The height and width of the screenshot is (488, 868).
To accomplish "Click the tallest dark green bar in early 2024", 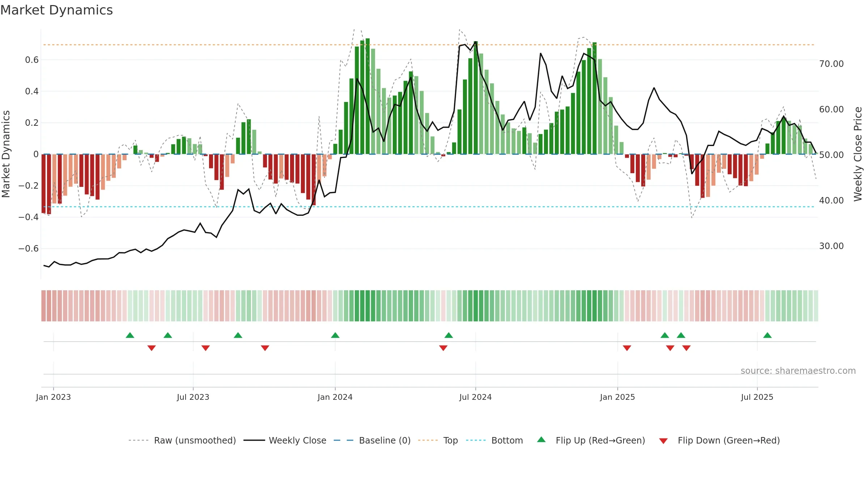I will pyautogui.click(x=367, y=96).
